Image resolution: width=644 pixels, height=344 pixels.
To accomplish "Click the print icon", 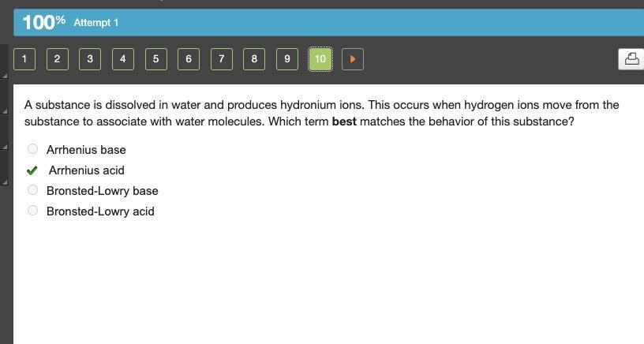I will coord(631,59).
